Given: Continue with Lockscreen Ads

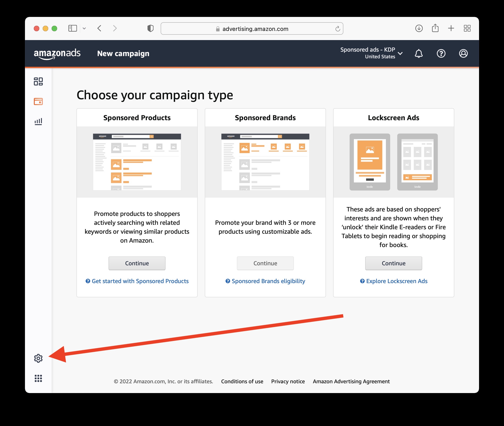Looking at the screenshot, I should tap(393, 263).
